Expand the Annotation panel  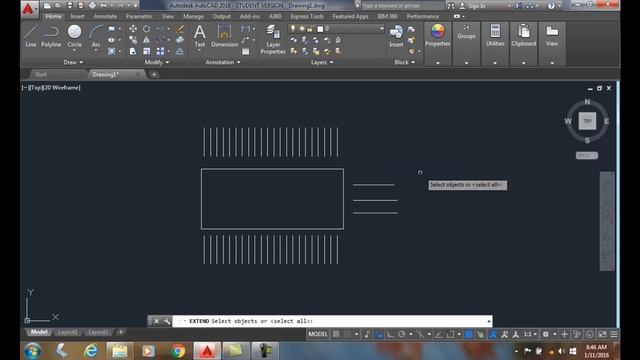pos(223,62)
